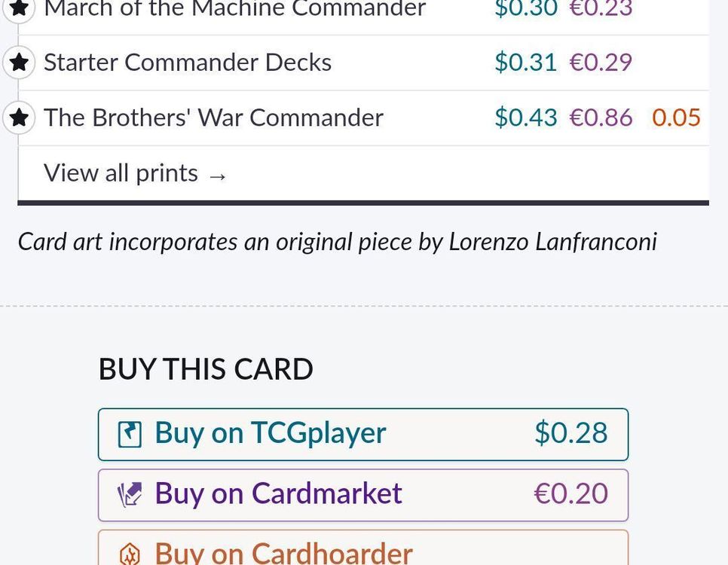Click the €0.29 Starter Commander Decks price
728x565 pixels.
coord(601,63)
